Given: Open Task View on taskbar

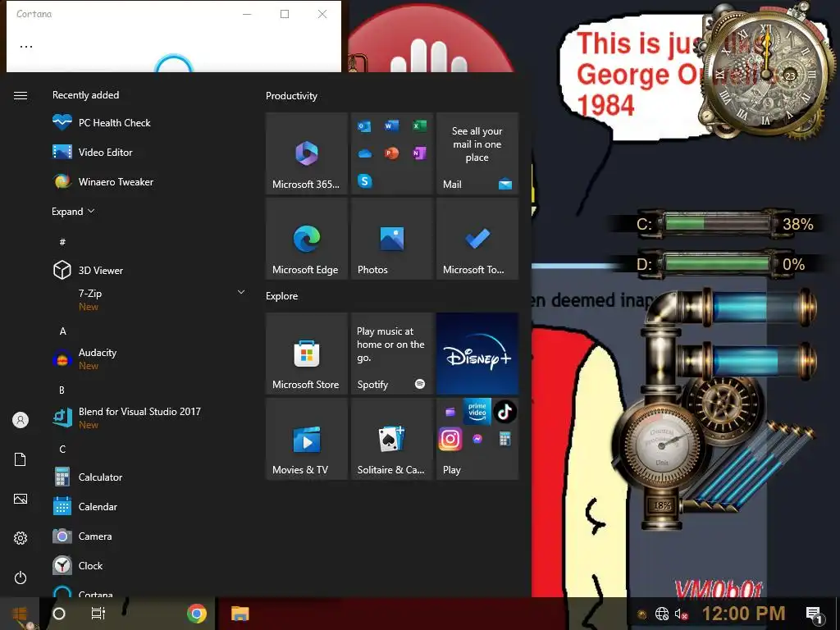Looking at the screenshot, I should point(98,614).
